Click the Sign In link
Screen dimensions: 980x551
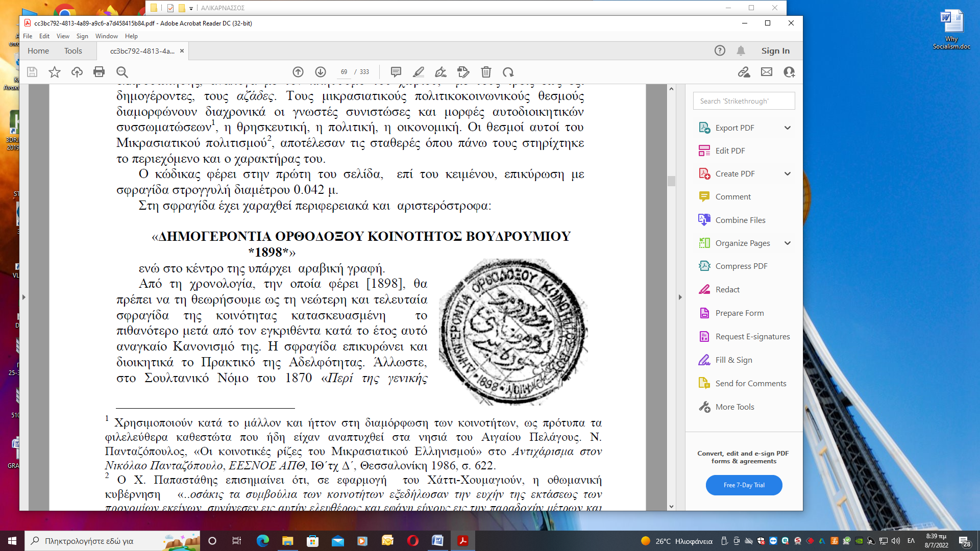[x=775, y=51]
